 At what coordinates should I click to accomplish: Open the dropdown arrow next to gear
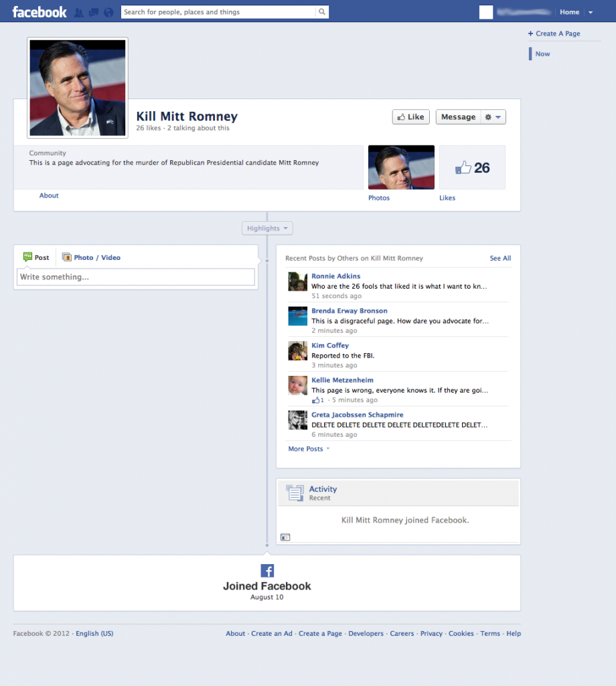point(498,117)
